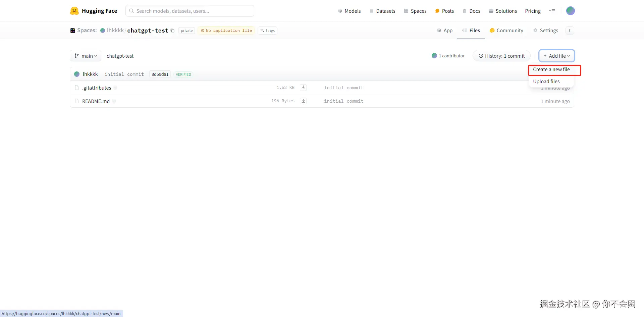Screen dimensions: 644x317
Task: Click the lhkkkk owner link in breadcrumb
Action: pos(115,31)
